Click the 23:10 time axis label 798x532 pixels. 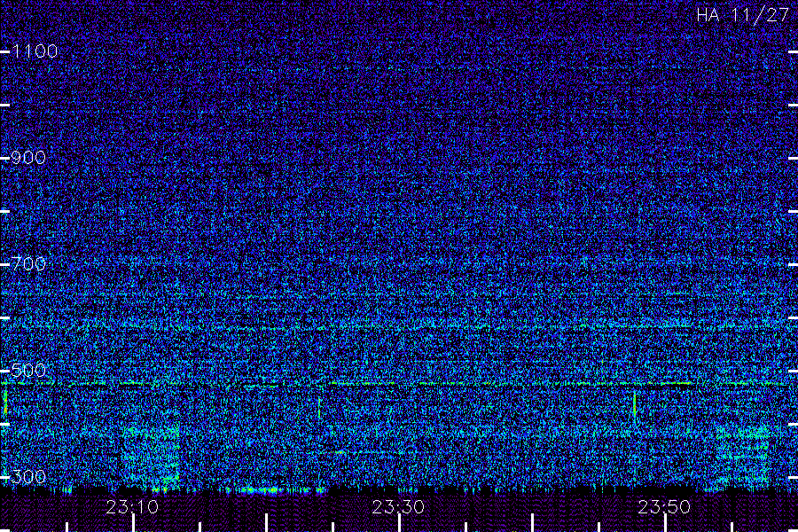(x=132, y=507)
